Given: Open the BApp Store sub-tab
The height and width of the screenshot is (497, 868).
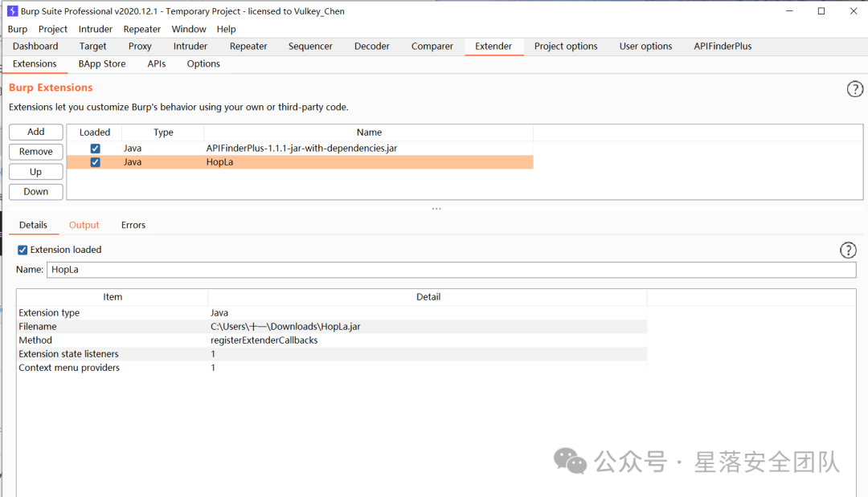Looking at the screenshot, I should [102, 64].
